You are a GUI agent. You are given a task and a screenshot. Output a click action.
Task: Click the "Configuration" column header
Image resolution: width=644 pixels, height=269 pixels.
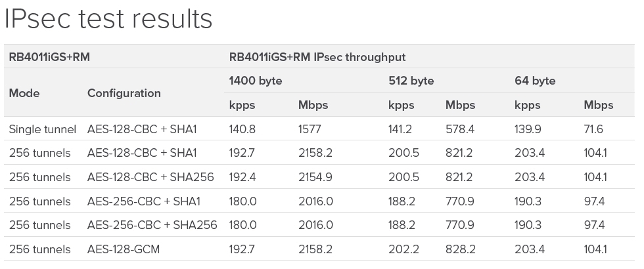[x=124, y=93]
